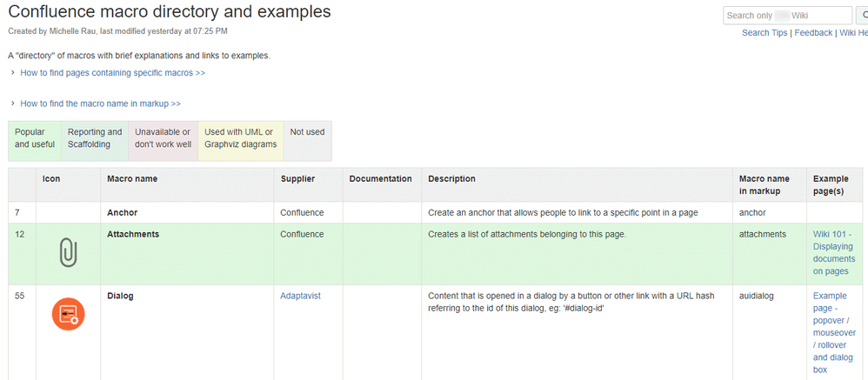Click the wiki search input field
The height and width of the screenshot is (380, 868).
tap(787, 16)
